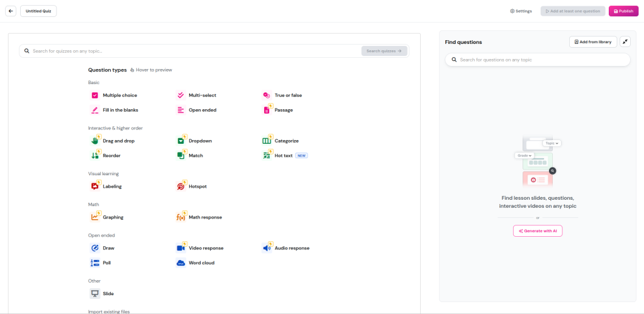Open the Grade dropdown in the illustration
The width and height of the screenshot is (644, 314).
tap(524, 155)
